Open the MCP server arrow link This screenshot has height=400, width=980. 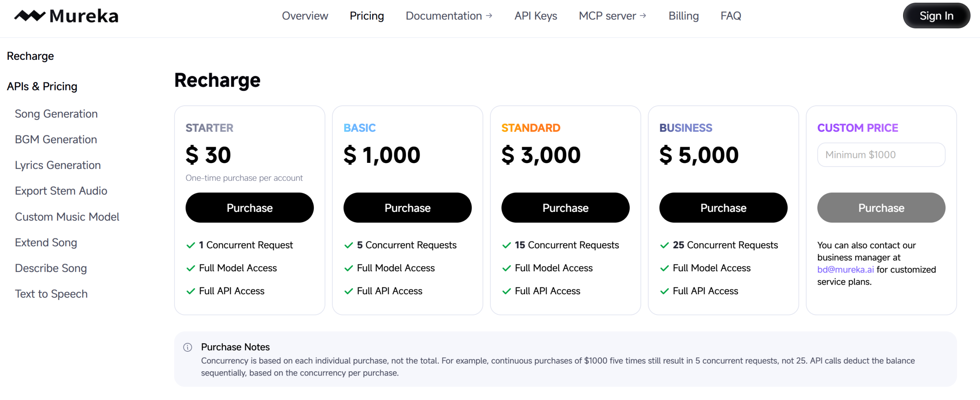coord(643,16)
